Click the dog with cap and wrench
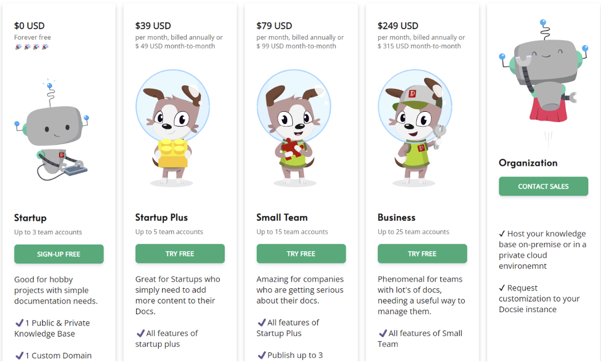Screen dimensions: 601x364 tap(415, 127)
